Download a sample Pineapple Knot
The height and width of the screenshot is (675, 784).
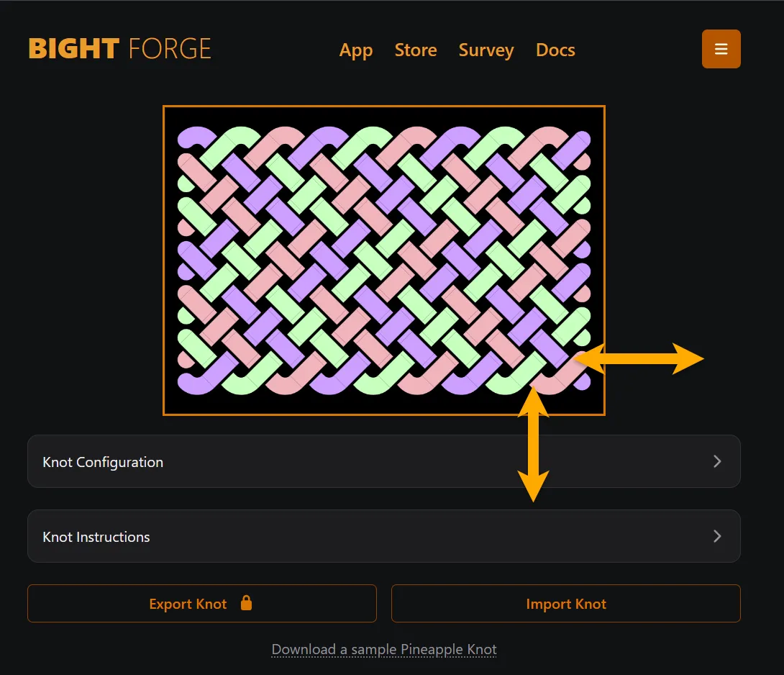[x=384, y=649]
